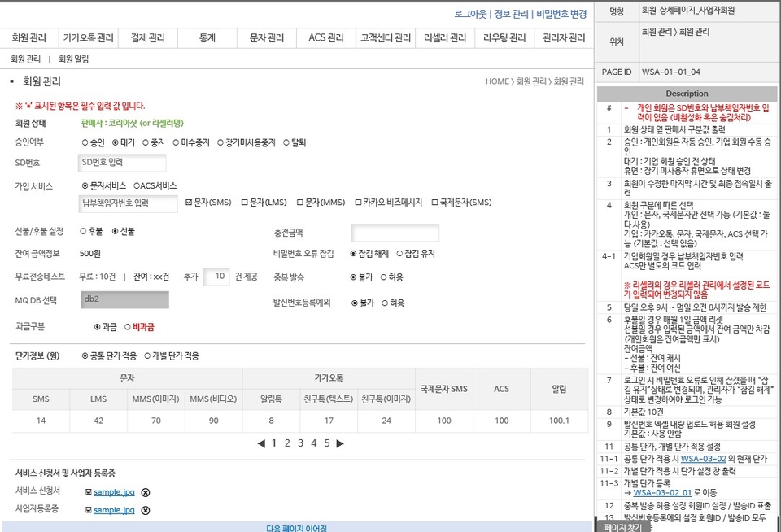Click the next page arrow in pagination
781x532 pixels.
point(340,443)
